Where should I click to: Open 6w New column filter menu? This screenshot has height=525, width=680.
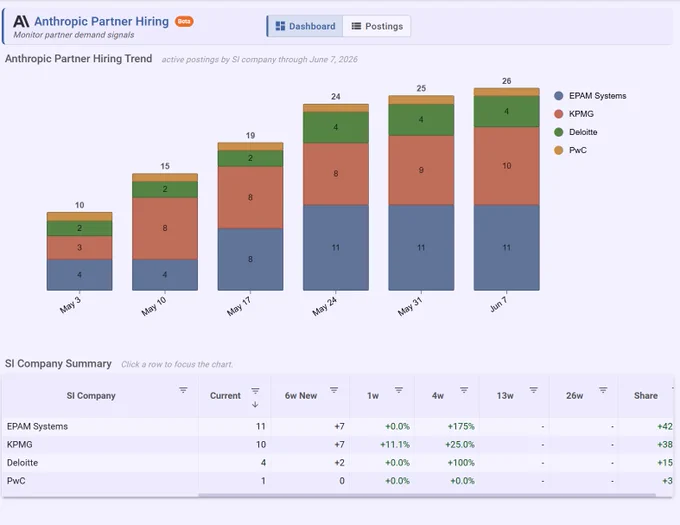334,390
